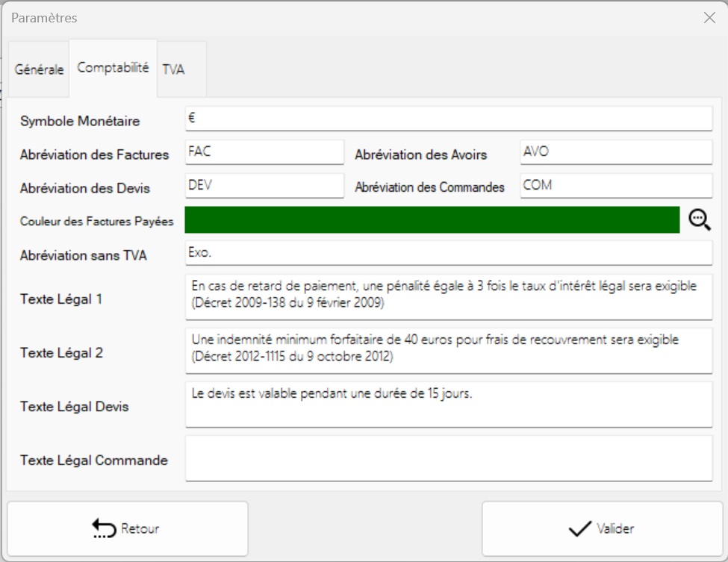Click the Valider button
The image size is (728, 562).
[x=601, y=528]
